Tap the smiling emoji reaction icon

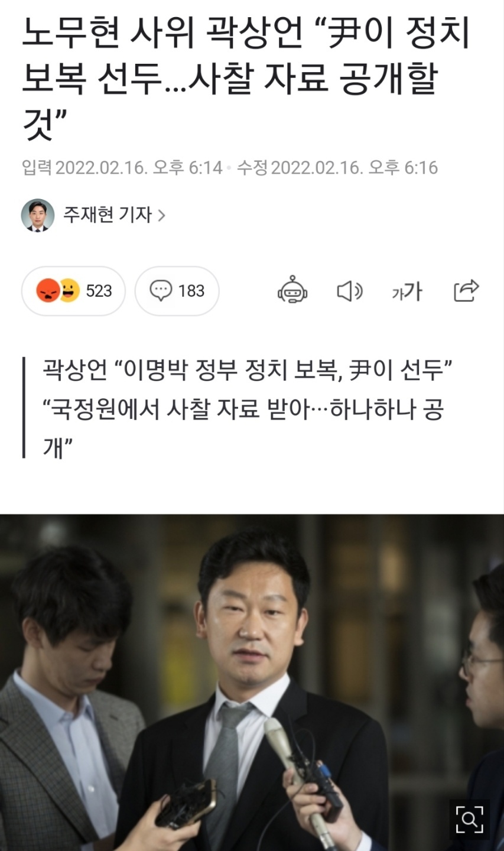(x=70, y=290)
